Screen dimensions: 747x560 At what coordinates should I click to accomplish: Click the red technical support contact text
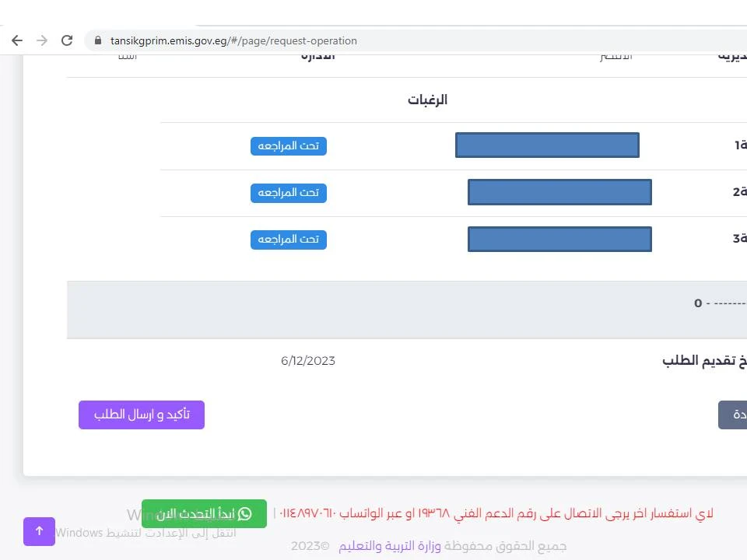click(x=496, y=513)
